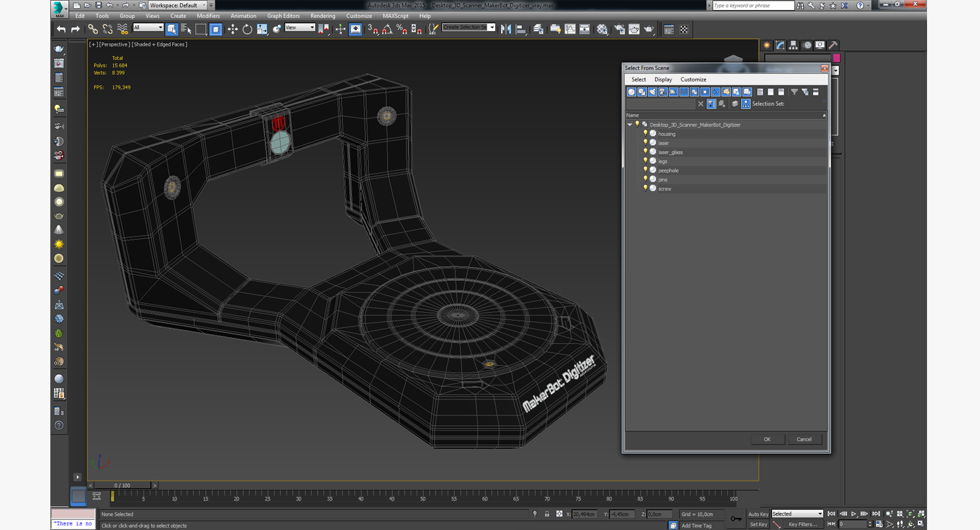Open the Modifiers menu
This screenshot has width=980, height=530.
[208, 16]
